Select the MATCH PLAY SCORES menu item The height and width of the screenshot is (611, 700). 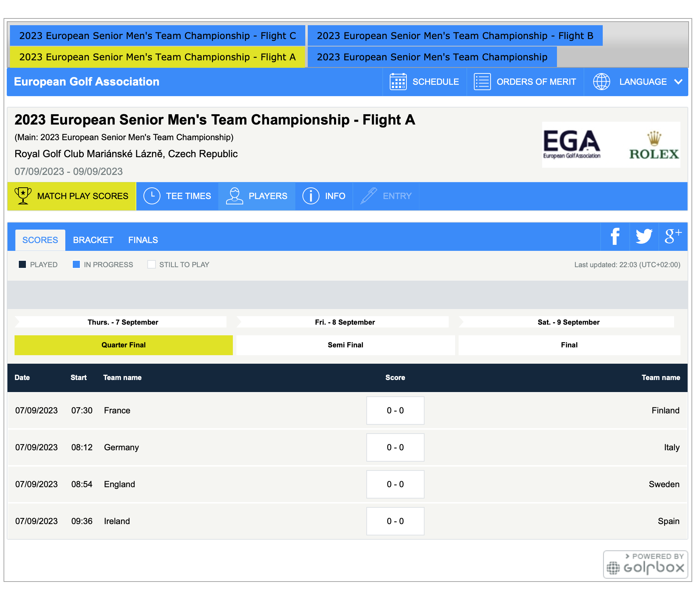[x=72, y=196]
